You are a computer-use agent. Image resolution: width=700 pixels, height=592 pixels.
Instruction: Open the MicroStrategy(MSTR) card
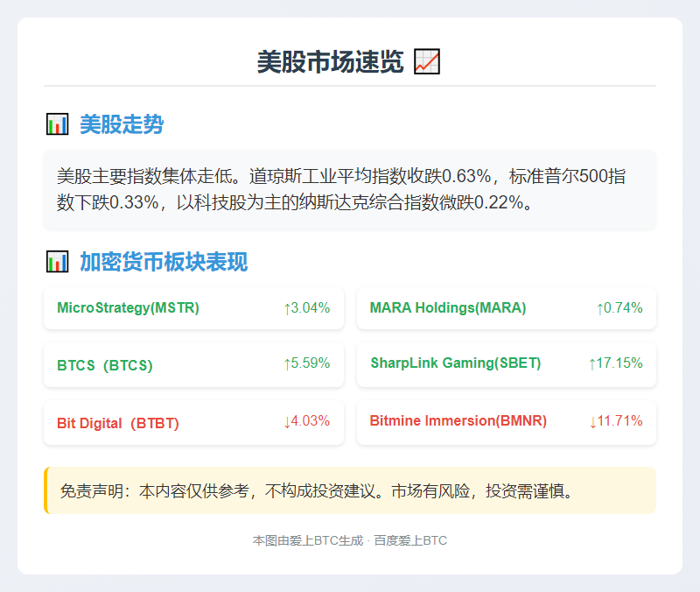click(193, 308)
